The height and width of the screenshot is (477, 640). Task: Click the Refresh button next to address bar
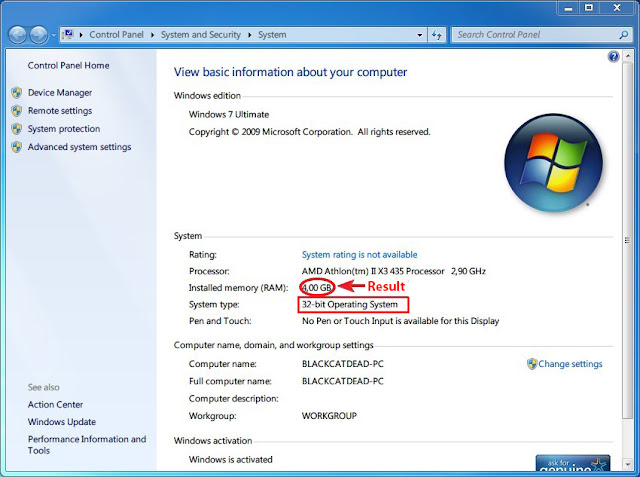coord(437,35)
